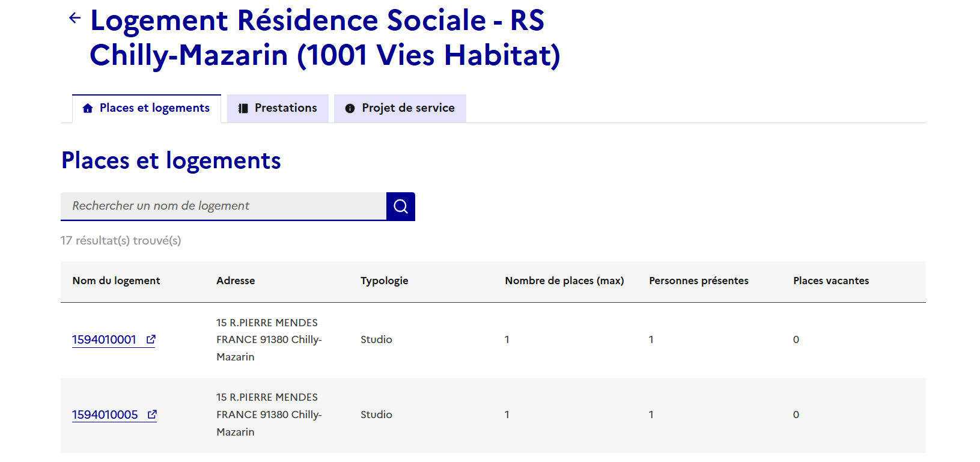Click the back arrow beside the page title

coord(75,18)
